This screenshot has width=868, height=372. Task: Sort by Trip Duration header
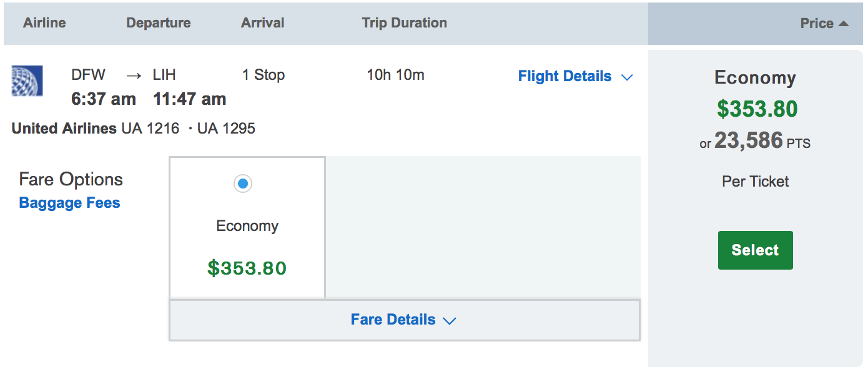point(404,23)
